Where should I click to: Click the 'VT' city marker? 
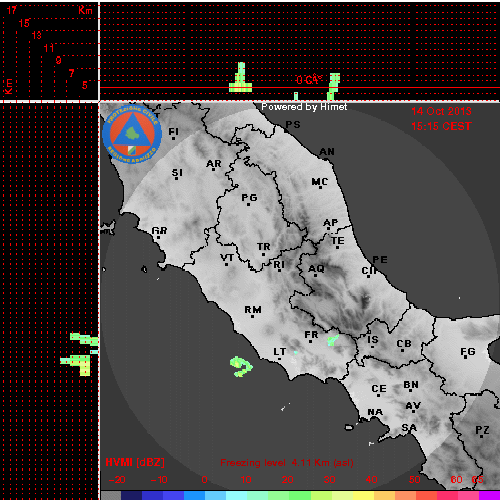227,259
